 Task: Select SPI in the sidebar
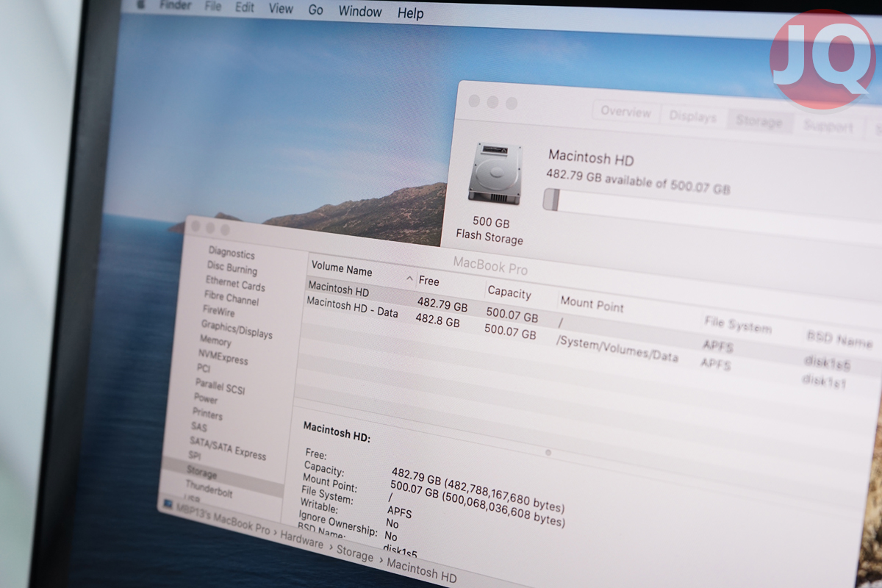[195, 456]
